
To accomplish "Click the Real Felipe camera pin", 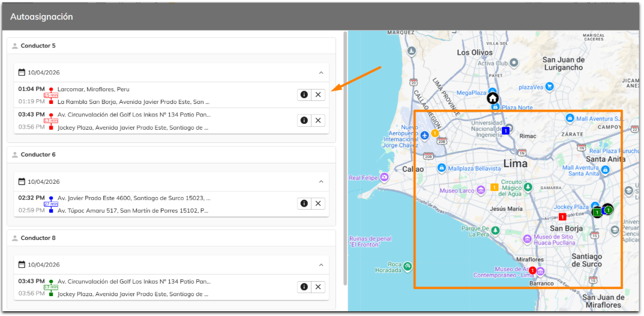I will 385,177.
